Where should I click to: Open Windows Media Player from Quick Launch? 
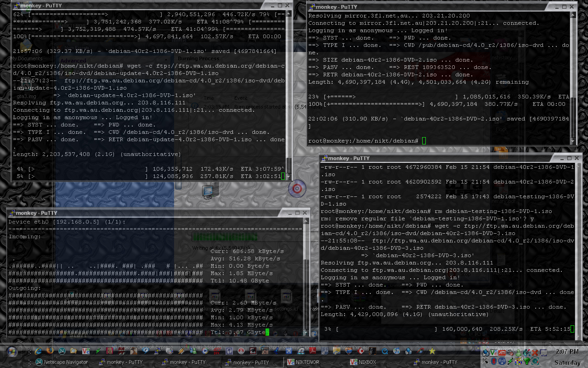[x=205, y=351]
